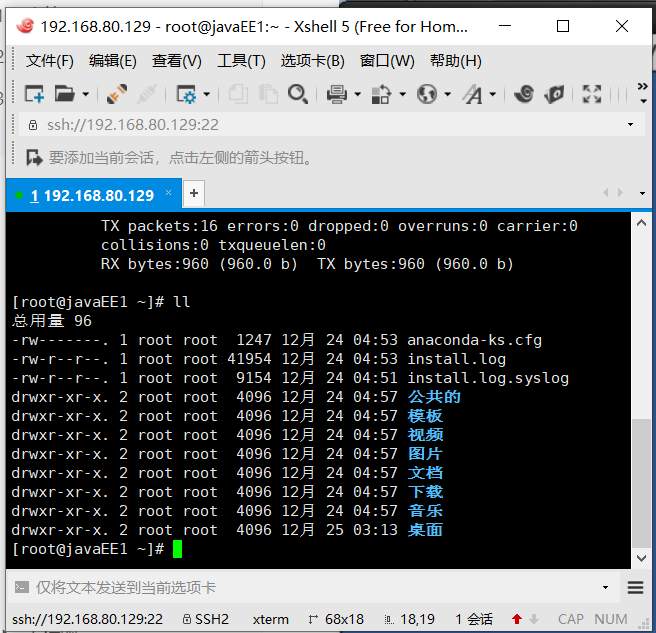Screen dimensions: 656x633
Task: Click the Font letter A icon
Action: 472,94
